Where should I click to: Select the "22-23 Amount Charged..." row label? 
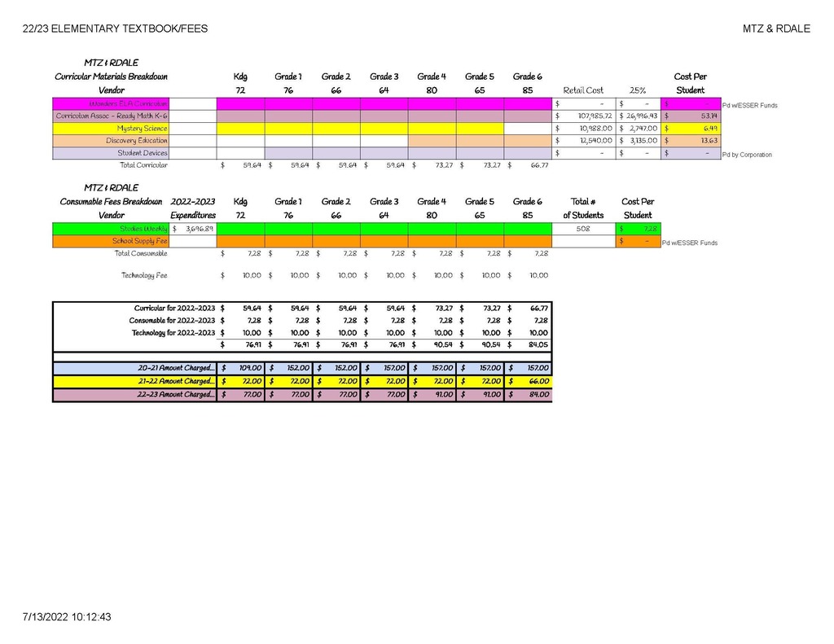[176, 394]
